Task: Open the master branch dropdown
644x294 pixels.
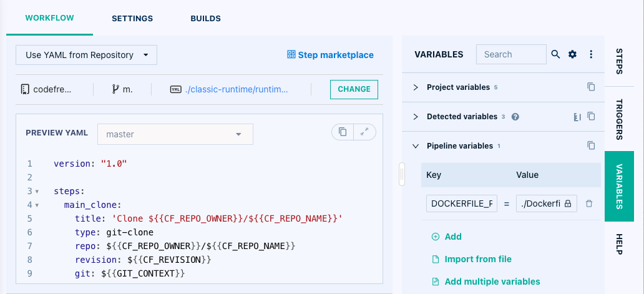Action: (x=175, y=134)
